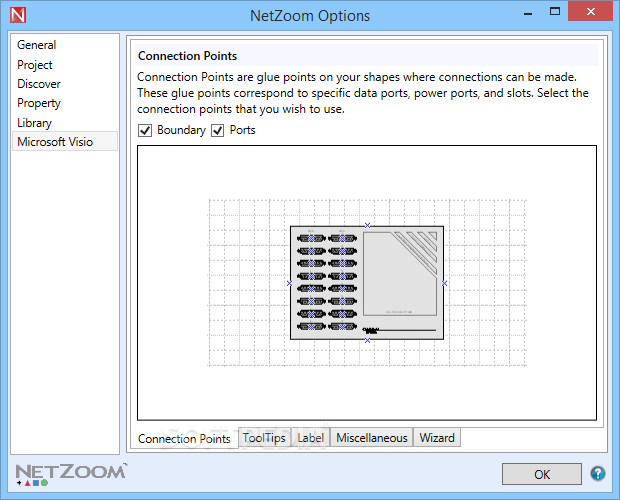Viewport: 620px width, 500px height.
Task: Open the Label tab
Action: point(310,438)
